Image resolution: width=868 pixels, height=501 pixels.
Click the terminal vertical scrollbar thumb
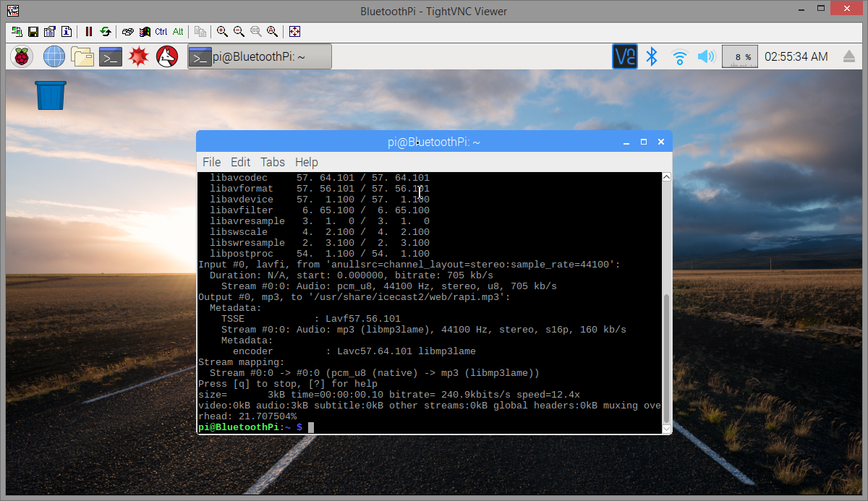coord(667,358)
